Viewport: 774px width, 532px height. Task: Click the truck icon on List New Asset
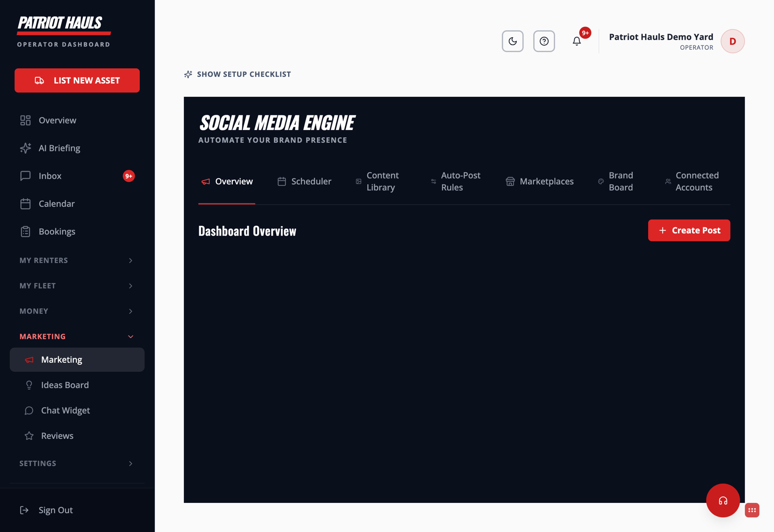coord(40,80)
